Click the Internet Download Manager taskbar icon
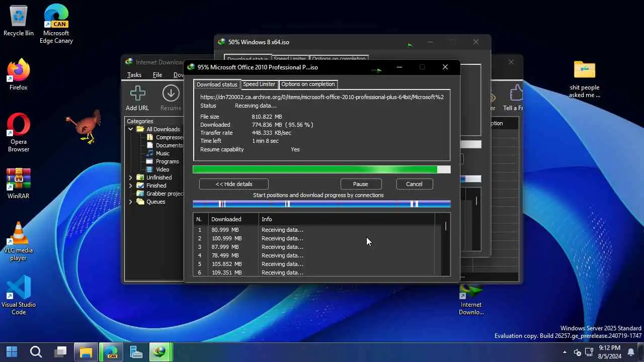Viewport: 644px width, 362px height. click(x=160, y=351)
